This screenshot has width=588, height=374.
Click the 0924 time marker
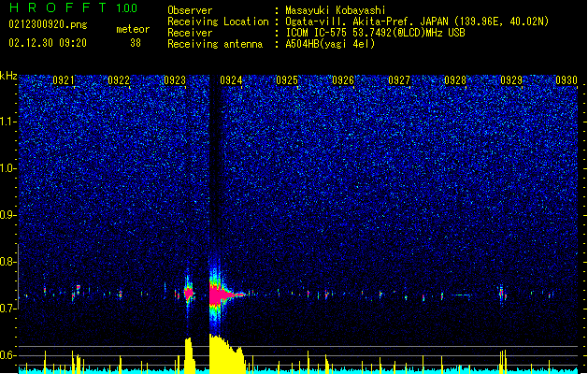231,80
